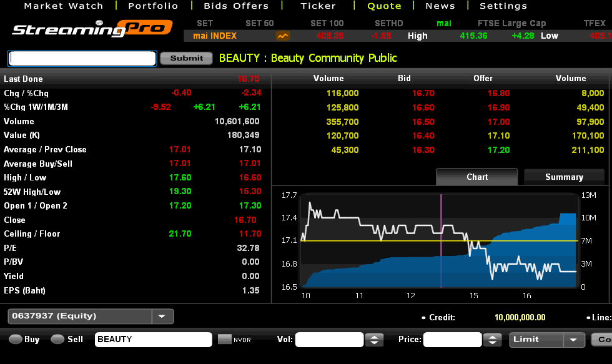Image resolution: width=612 pixels, height=364 pixels.
Task: Open the 0637937 (Equity) account dropdown
Action: [91, 316]
